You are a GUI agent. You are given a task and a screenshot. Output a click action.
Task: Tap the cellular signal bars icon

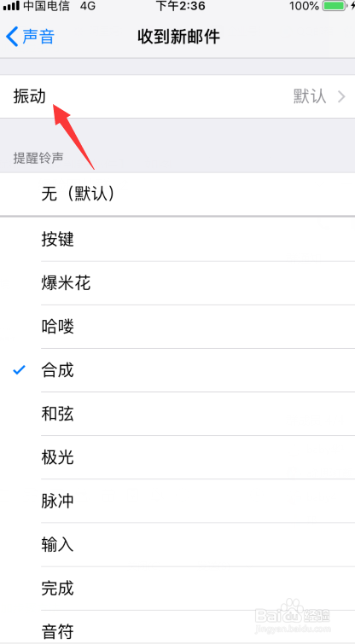(11, 6)
